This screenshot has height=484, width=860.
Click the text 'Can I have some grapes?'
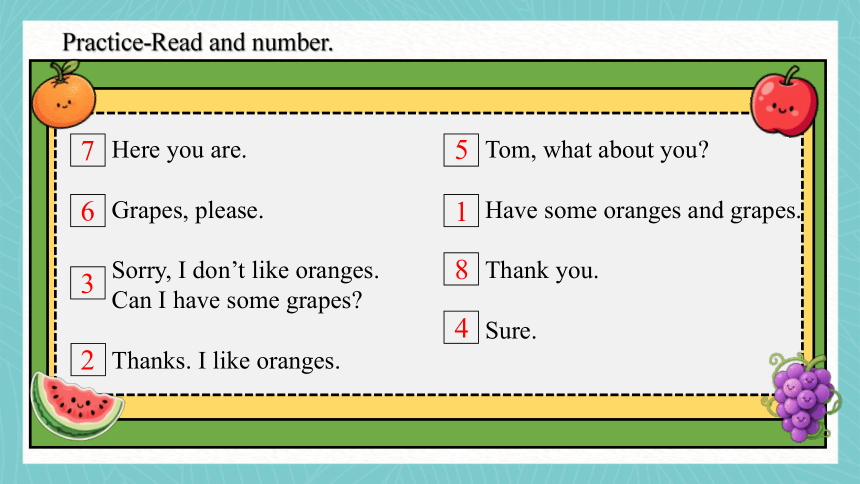(237, 301)
